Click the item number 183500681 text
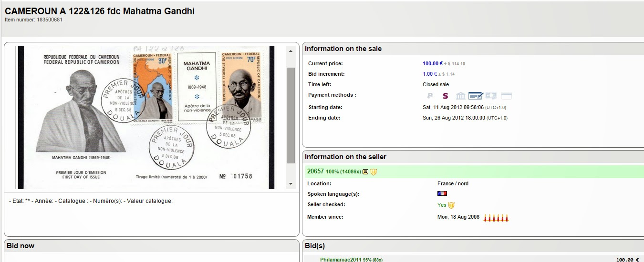Viewport: 644px width, 262px height. click(x=33, y=20)
